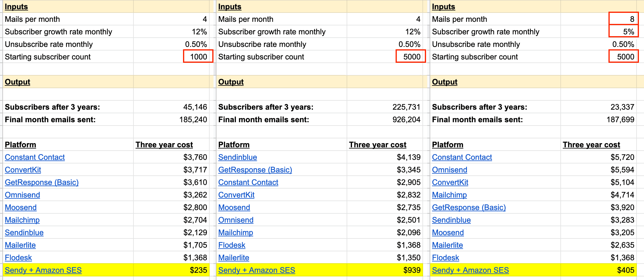Open ConvertKit link in first table

click(x=23, y=170)
